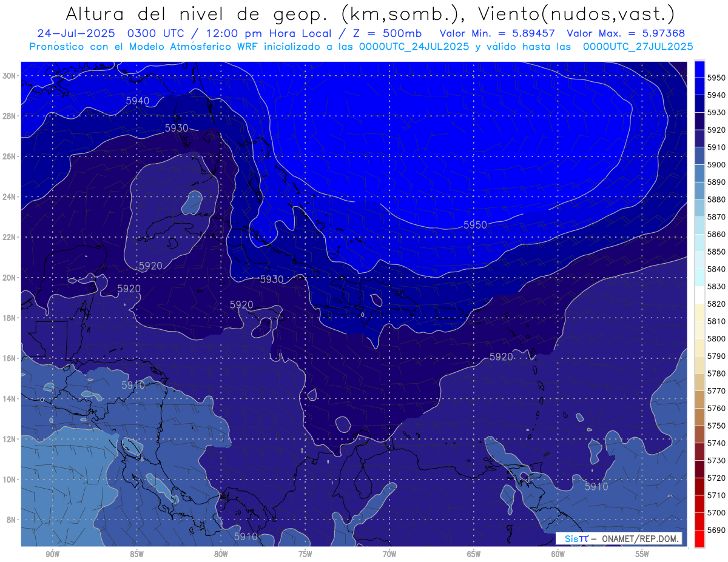Click the 65W longitude axis label
This screenshot has width=728, height=562.
click(x=474, y=554)
